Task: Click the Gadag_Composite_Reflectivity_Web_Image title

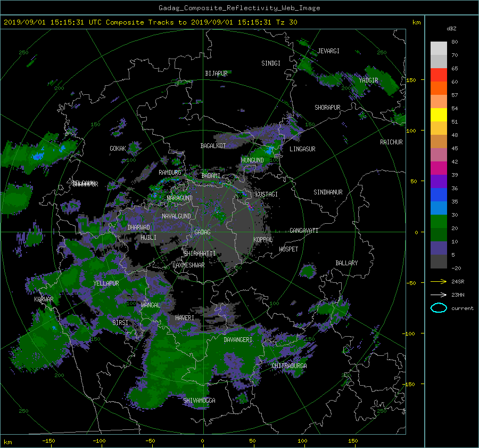Action: click(x=239, y=7)
